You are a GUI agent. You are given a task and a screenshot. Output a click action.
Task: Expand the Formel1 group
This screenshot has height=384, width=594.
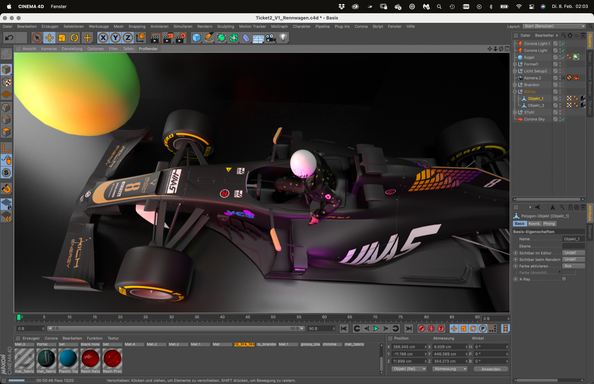(x=515, y=64)
